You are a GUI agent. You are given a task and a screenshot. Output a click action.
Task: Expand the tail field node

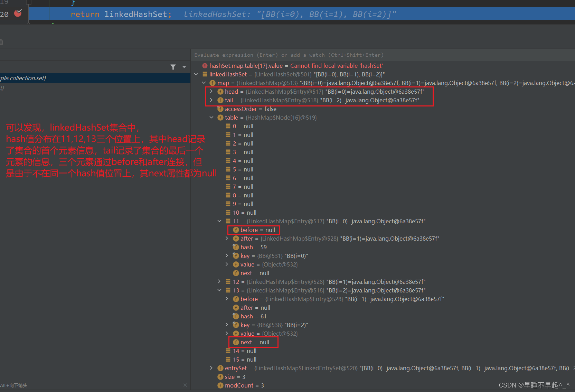211,100
